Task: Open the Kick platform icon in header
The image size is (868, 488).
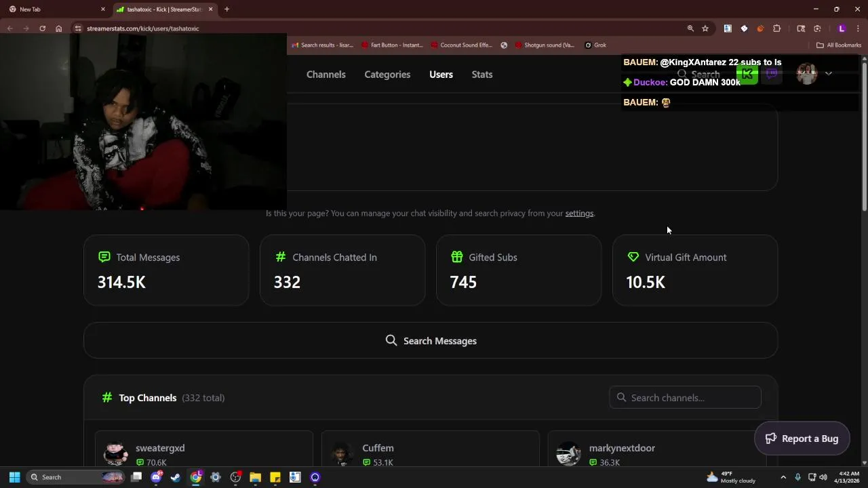Action: pos(747,75)
